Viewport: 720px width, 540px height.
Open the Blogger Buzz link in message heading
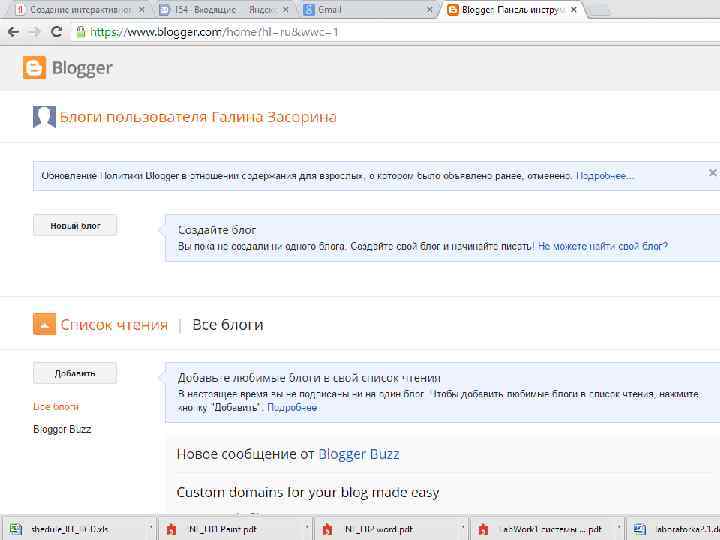(359, 454)
